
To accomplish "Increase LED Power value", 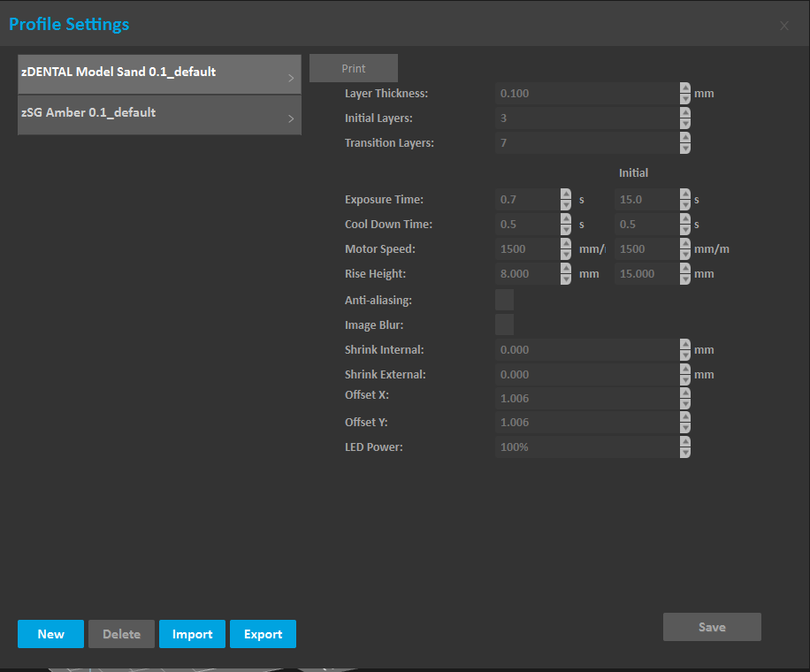I will (x=685, y=442).
